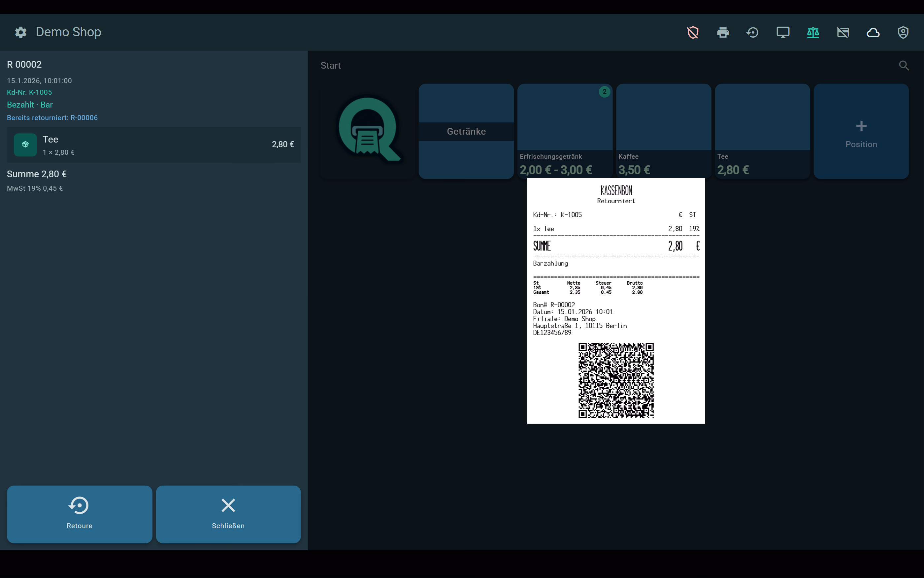Open settings via the gear icon
924x578 pixels.
click(x=21, y=32)
